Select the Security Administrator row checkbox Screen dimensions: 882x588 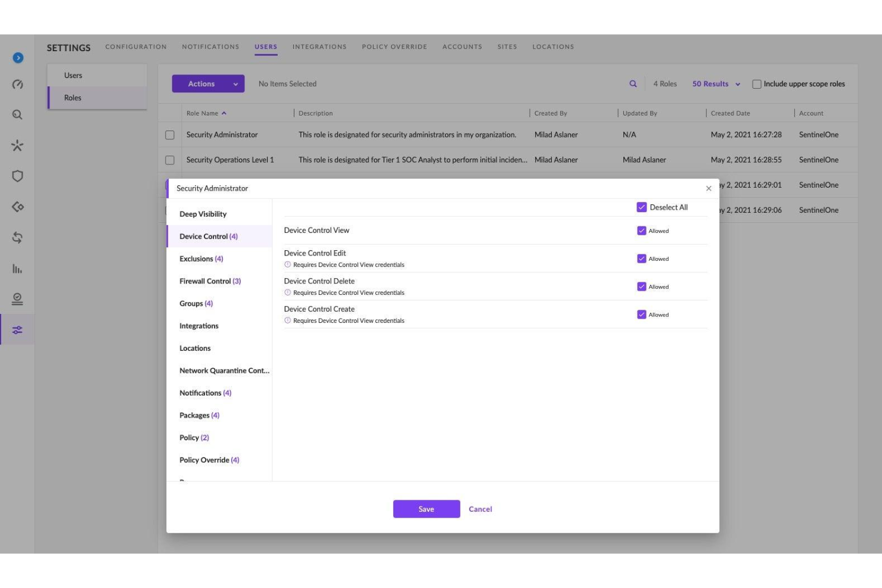coord(169,134)
